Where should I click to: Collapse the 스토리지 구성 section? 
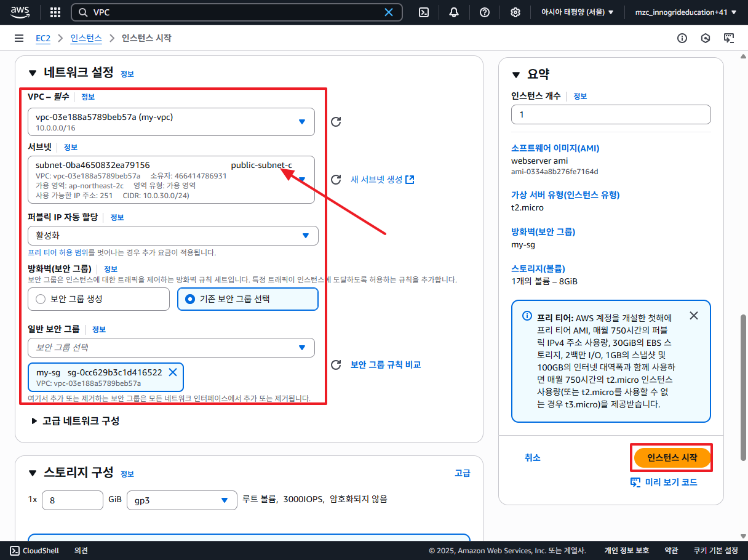(x=33, y=473)
